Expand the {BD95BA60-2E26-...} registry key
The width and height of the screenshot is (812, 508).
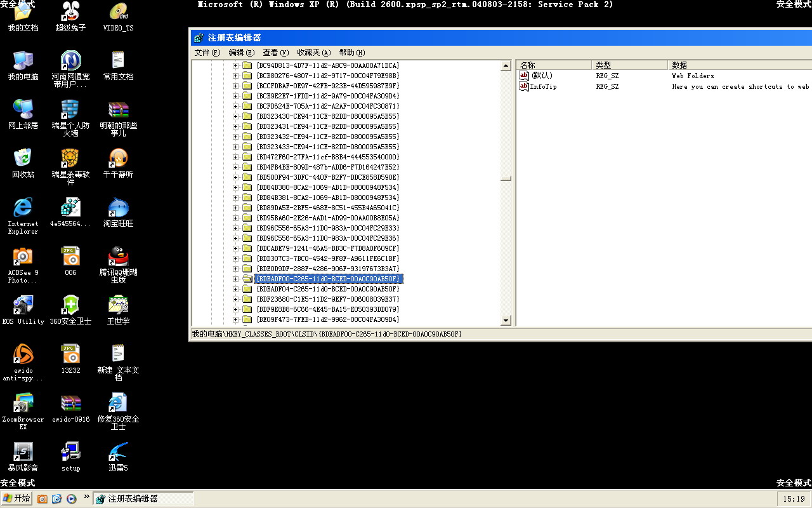tap(236, 218)
